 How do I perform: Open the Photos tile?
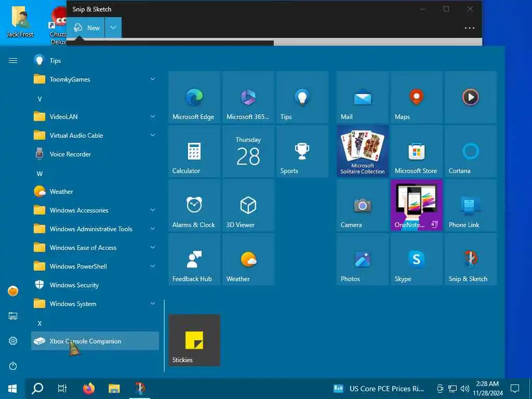[362, 259]
